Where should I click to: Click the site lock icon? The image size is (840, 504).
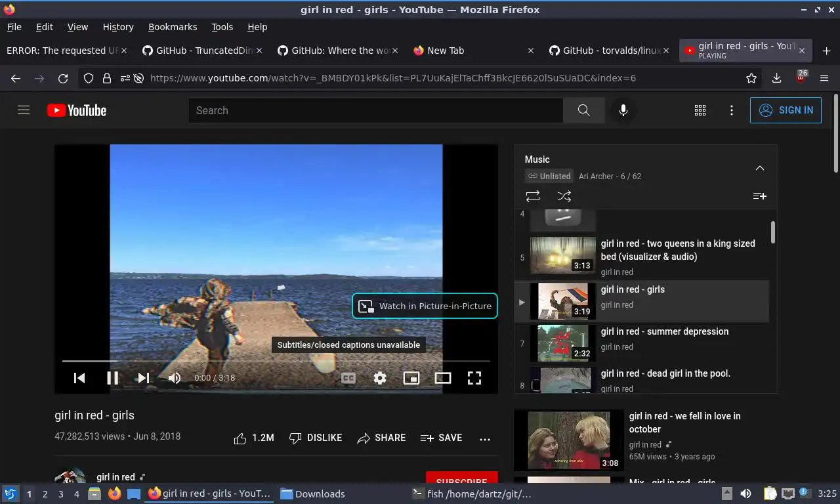pyautogui.click(x=107, y=78)
